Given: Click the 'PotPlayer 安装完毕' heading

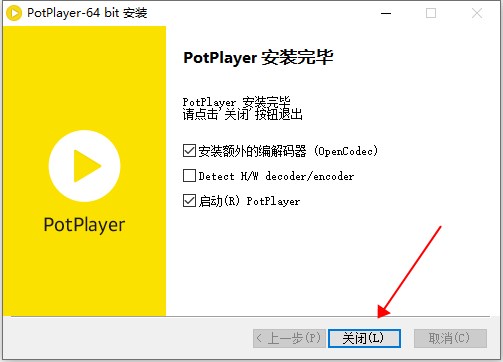Looking at the screenshot, I should click(x=258, y=57).
